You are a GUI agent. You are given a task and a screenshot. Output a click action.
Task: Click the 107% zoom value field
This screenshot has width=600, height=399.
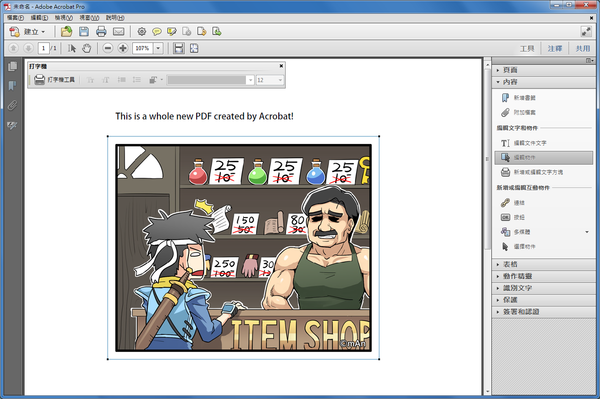143,48
